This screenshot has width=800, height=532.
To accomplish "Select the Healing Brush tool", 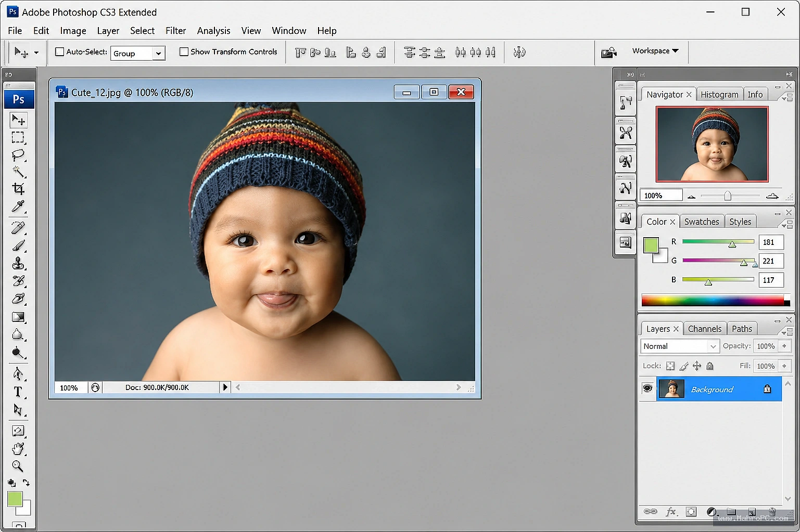I will point(18,228).
